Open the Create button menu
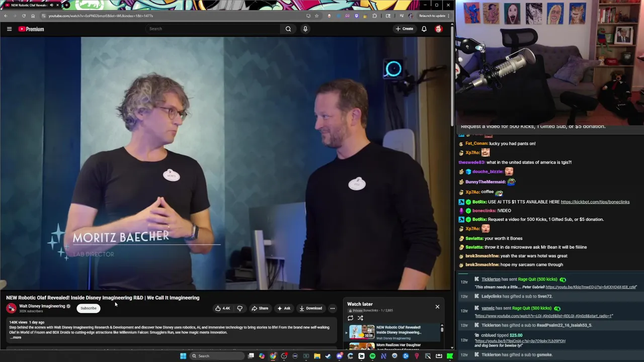Screen dimensions: 644x362 pos(404,29)
